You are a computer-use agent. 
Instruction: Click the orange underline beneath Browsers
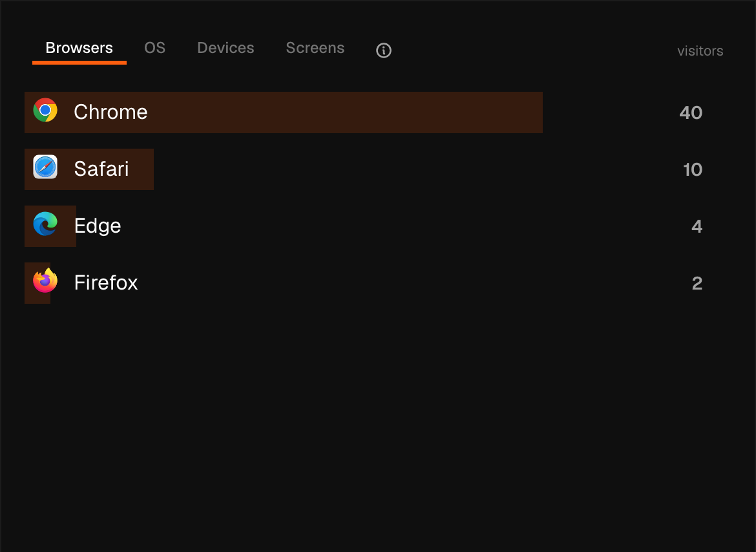click(79, 63)
